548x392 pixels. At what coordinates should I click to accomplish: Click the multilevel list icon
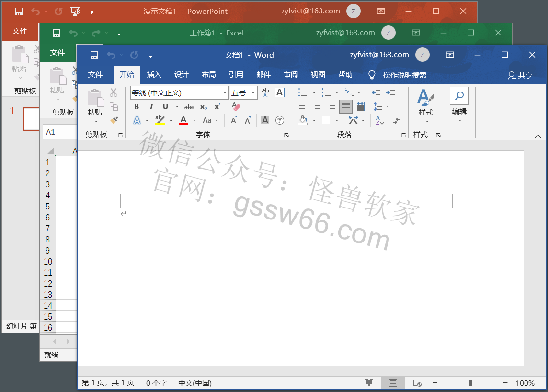click(350, 92)
